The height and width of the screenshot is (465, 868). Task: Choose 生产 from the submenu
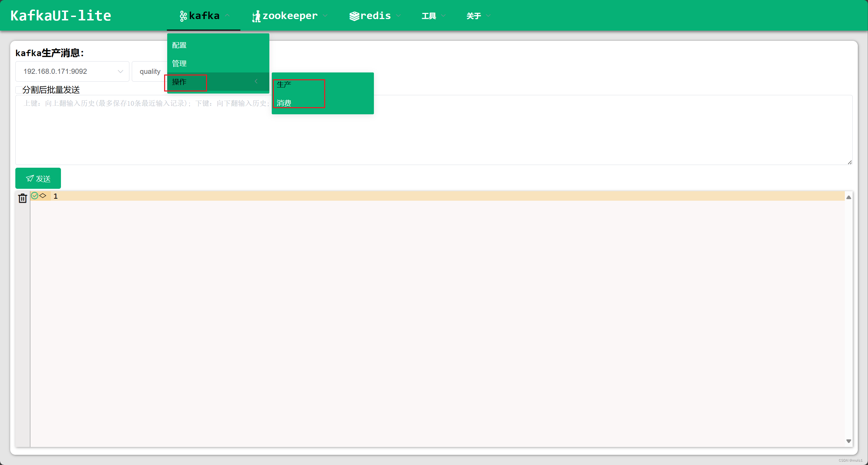pos(323,84)
